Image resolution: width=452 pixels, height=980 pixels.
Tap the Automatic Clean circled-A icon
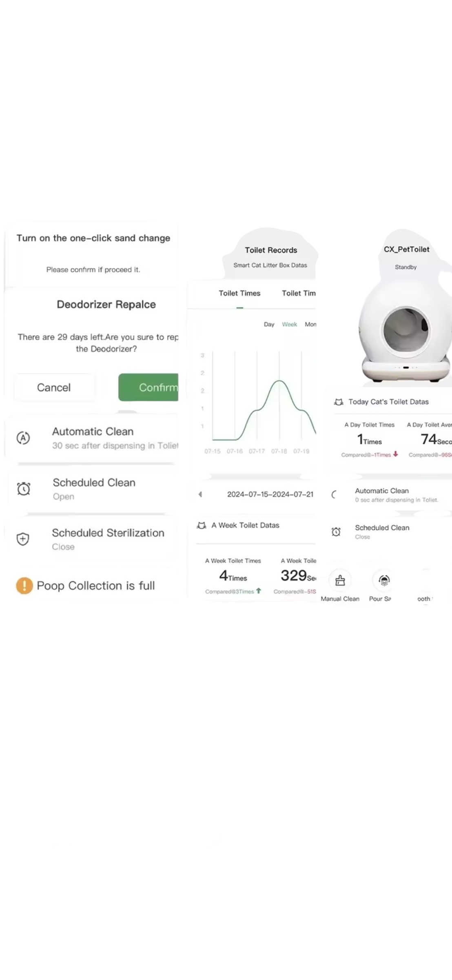[23, 438]
